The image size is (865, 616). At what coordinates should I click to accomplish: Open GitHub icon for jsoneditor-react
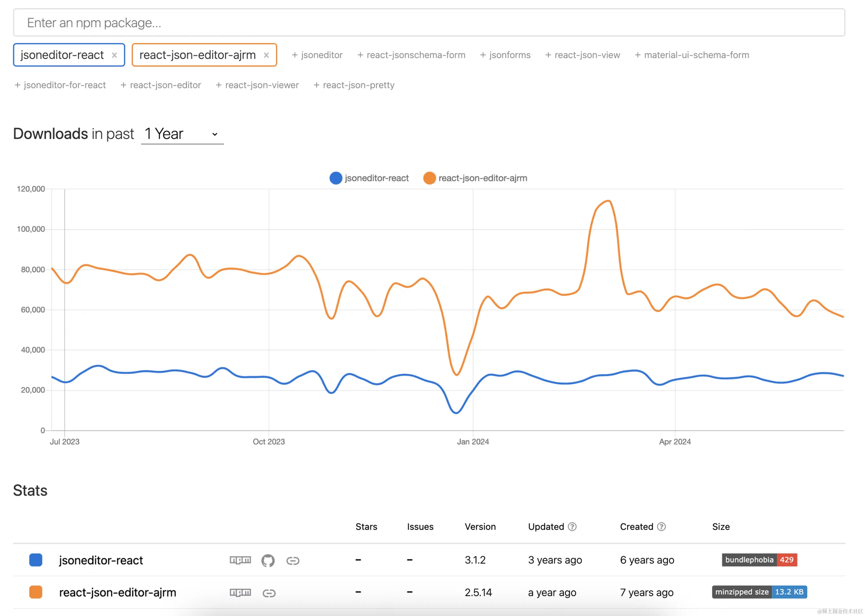[x=268, y=560]
